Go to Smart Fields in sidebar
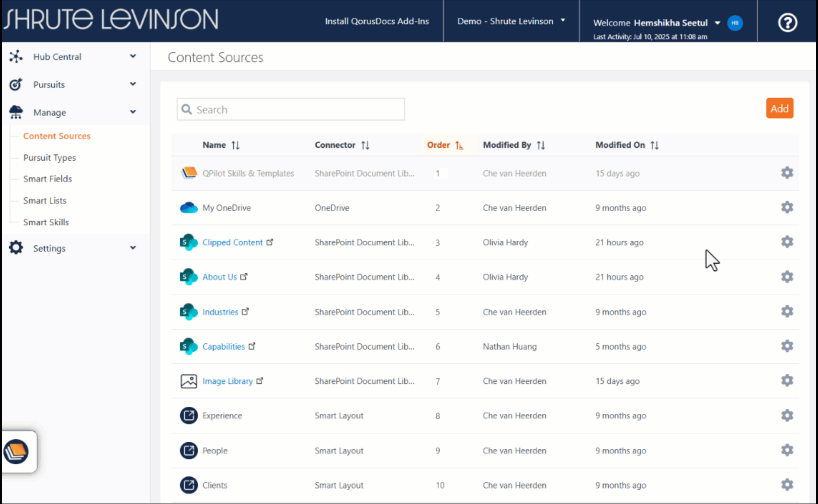Viewport: 818px width, 504px height. click(47, 179)
